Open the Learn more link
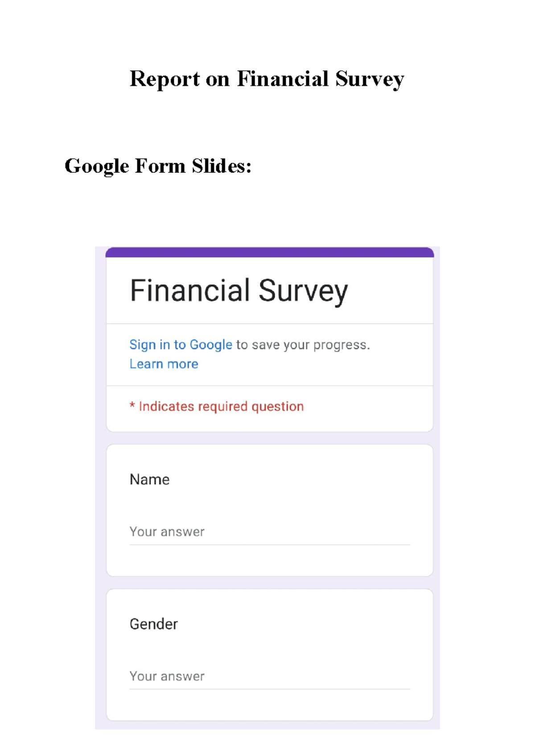 click(163, 364)
